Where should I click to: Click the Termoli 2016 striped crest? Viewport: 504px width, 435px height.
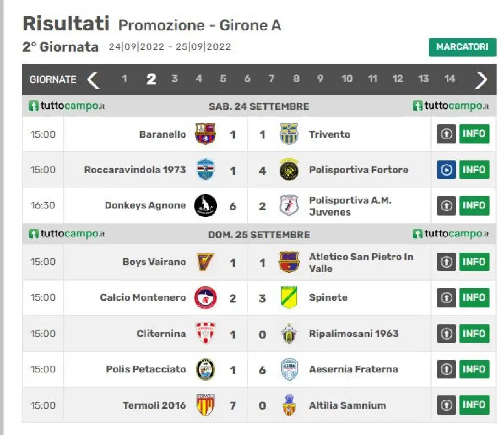pyautogui.click(x=205, y=405)
